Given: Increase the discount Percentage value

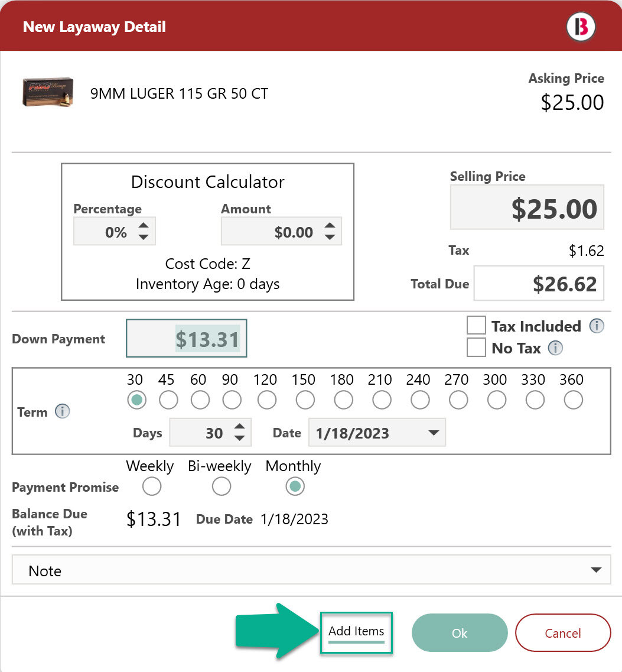Looking at the screenshot, I should pyautogui.click(x=143, y=225).
